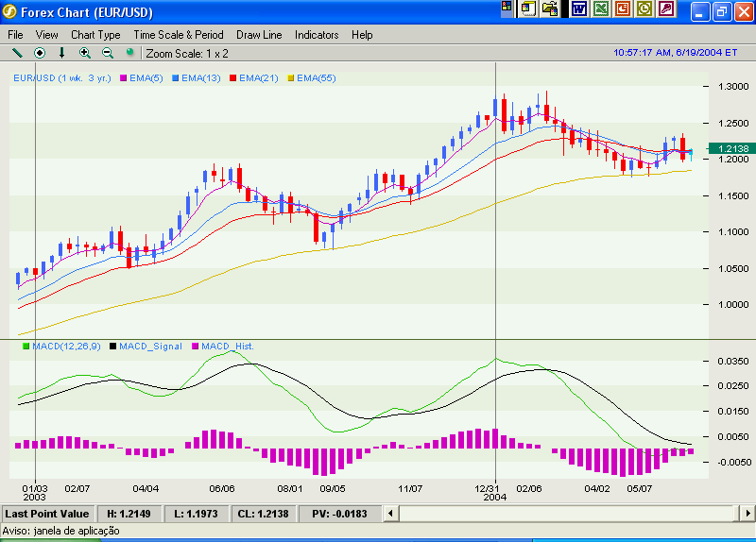Open PowerPoint from the Office shortcut bar

pyautogui.click(x=623, y=8)
